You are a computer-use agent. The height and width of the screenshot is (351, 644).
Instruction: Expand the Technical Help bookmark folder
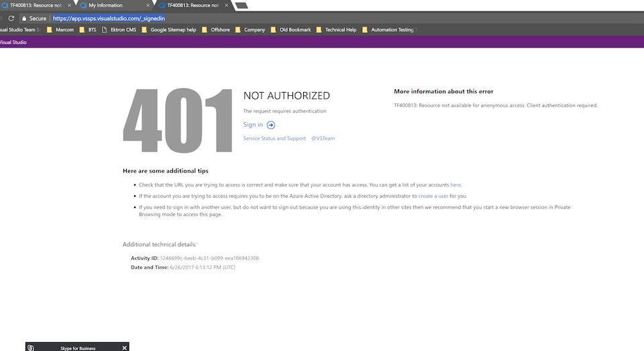coord(336,30)
